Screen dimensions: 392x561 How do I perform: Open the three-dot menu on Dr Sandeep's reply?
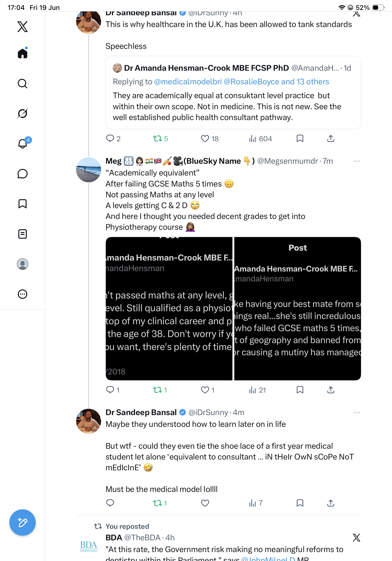(357, 413)
